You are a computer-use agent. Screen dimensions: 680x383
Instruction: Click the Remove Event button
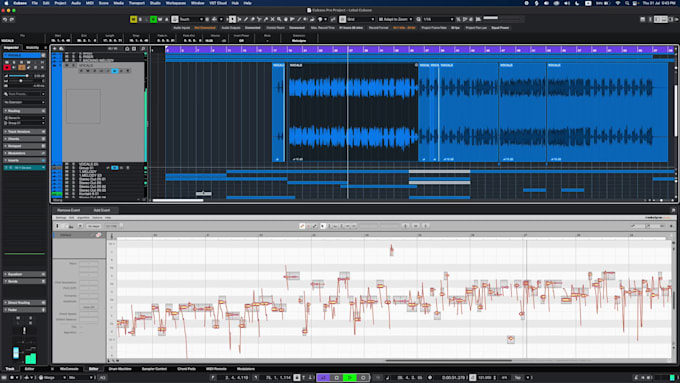69,210
